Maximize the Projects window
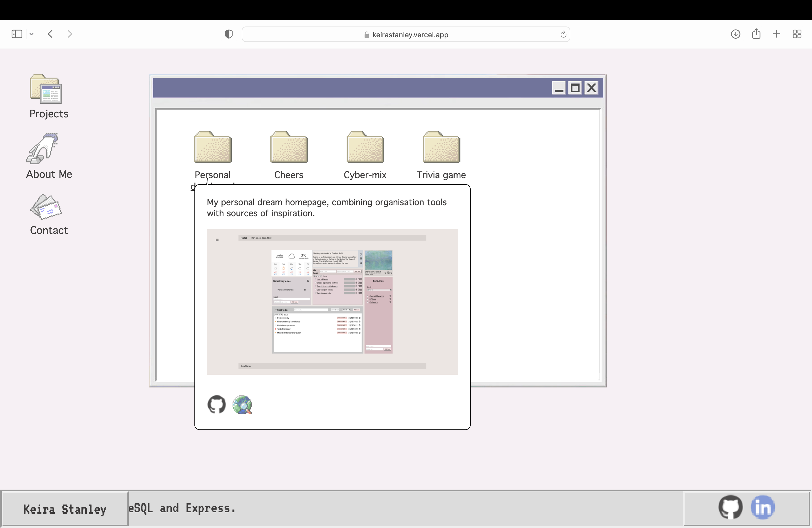Image resolution: width=812 pixels, height=528 pixels. 575,88
